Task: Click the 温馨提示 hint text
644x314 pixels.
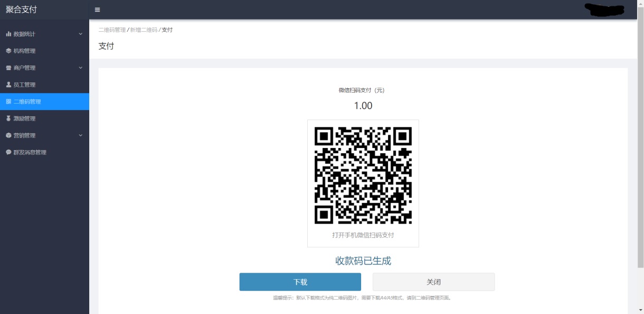Action: click(x=362, y=298)
